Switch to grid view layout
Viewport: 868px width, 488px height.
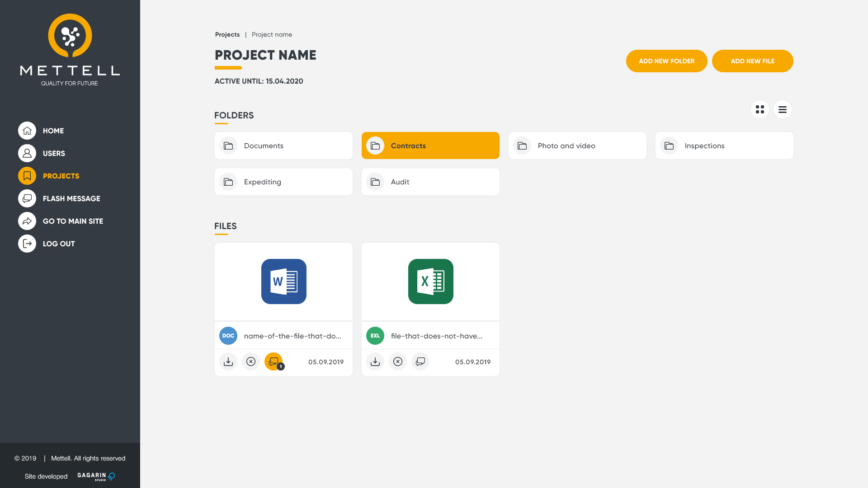759,109
